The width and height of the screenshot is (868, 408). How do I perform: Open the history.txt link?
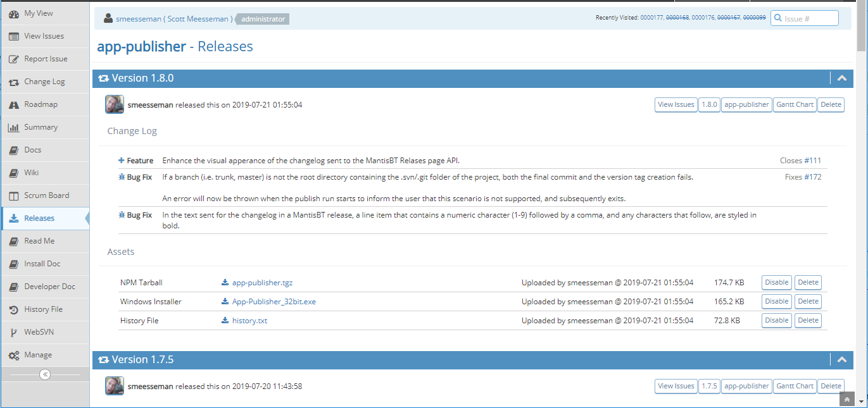249,321
